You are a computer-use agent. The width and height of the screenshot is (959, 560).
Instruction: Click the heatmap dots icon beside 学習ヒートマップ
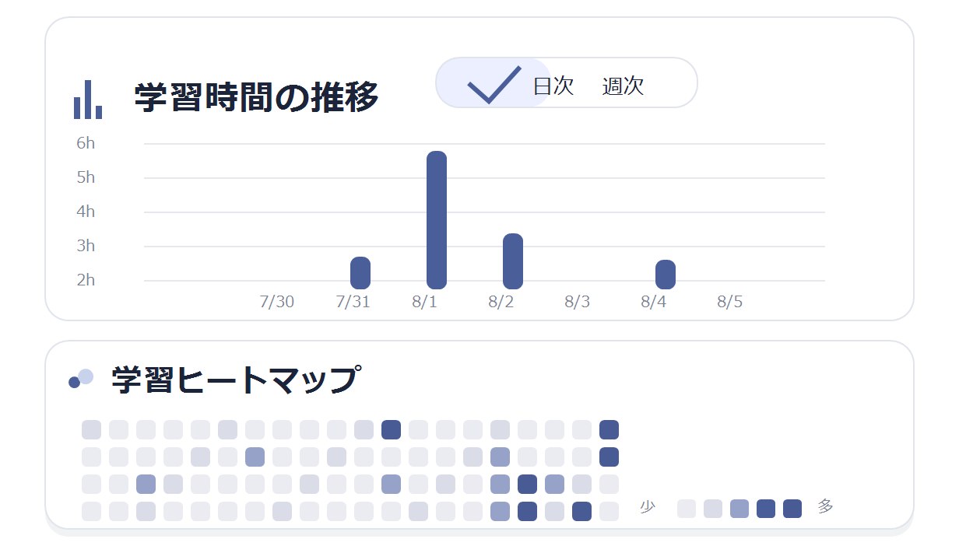[81, 378]
